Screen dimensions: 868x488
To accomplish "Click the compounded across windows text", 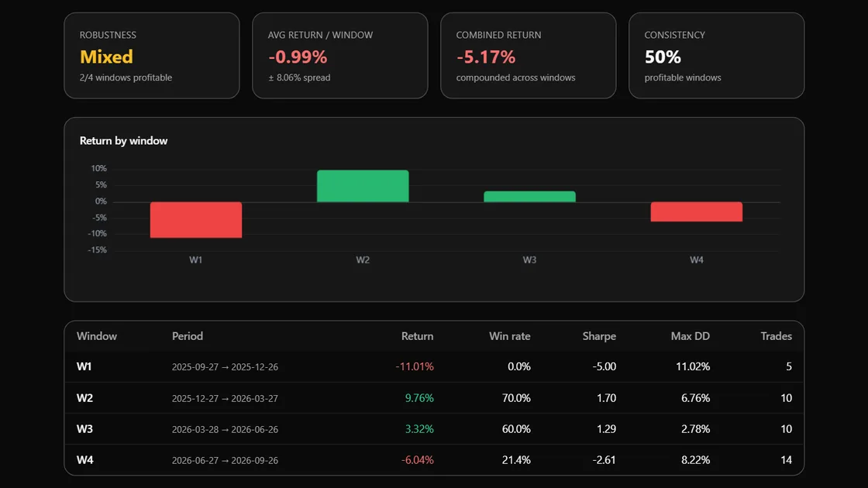I will [515, 77].
